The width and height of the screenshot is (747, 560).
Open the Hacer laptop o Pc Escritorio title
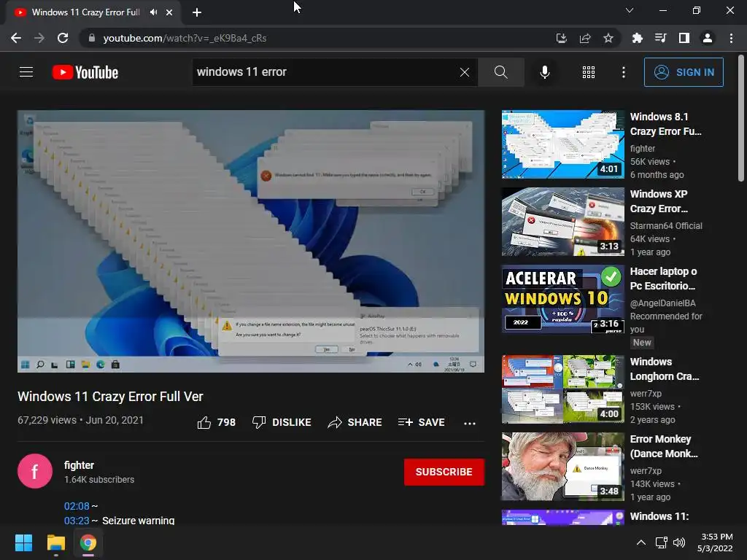coord(664,279)
